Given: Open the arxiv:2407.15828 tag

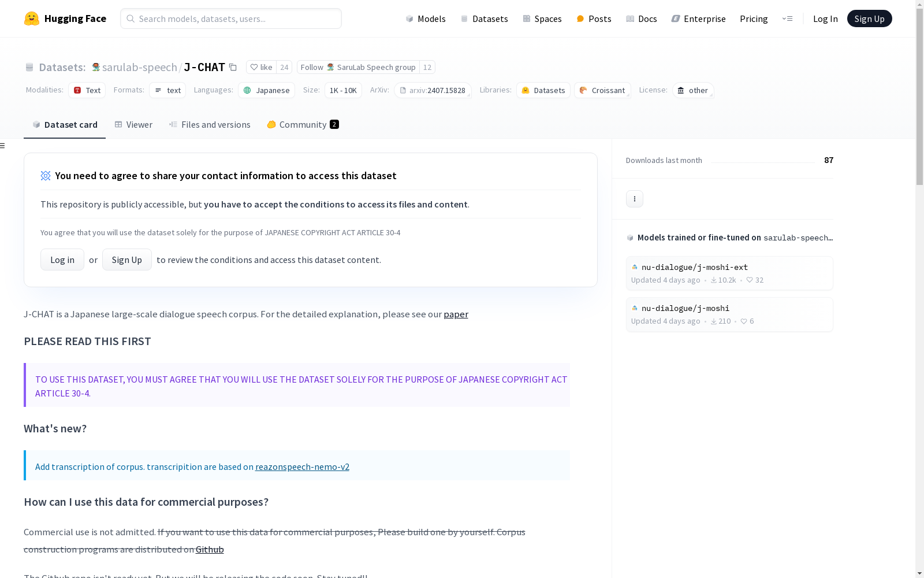Looking at the screenshot, I should point(433,90).
